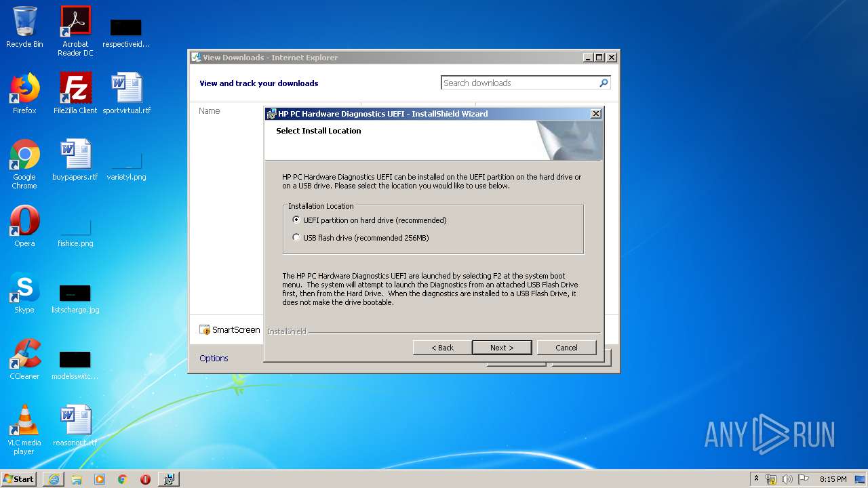Select listscharge.jpg file
The width and height of the screenshot is (868, 488).
75,299
